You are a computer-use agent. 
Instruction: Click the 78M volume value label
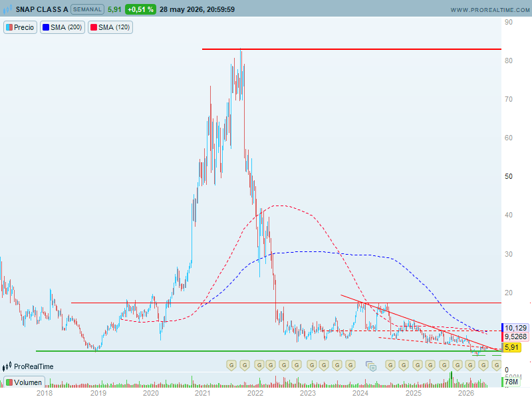click(x=511, y=382)
